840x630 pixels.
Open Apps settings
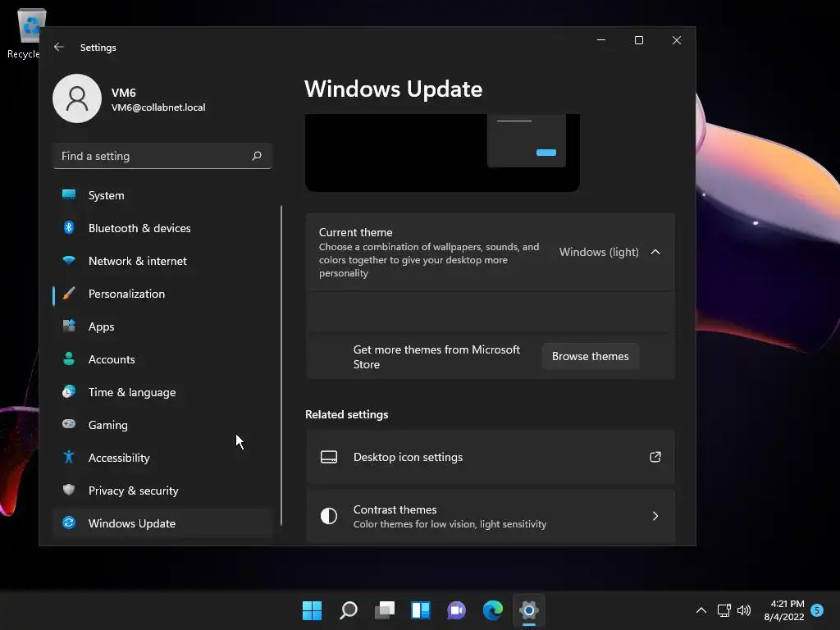coord(162,326)
